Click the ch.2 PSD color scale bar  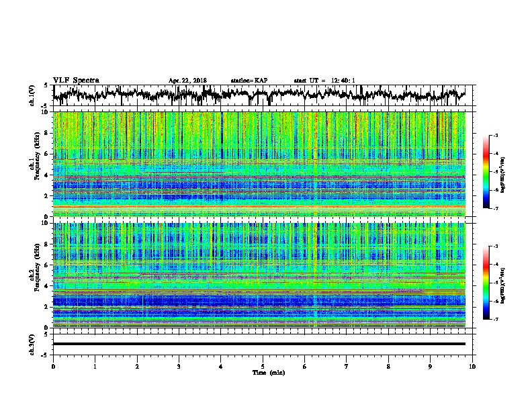point(486,283)
